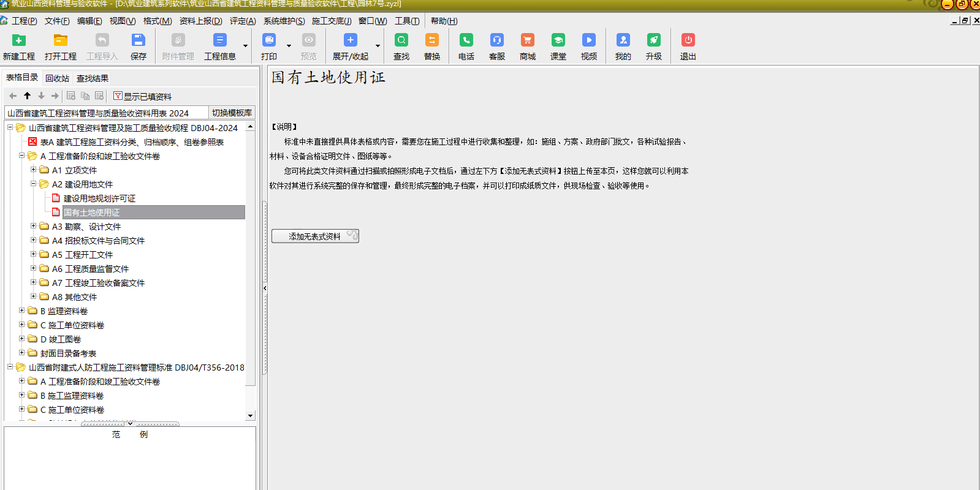Open the 资料上报 menu
This screenshot has height=490, width=980.
click(200, 21)
